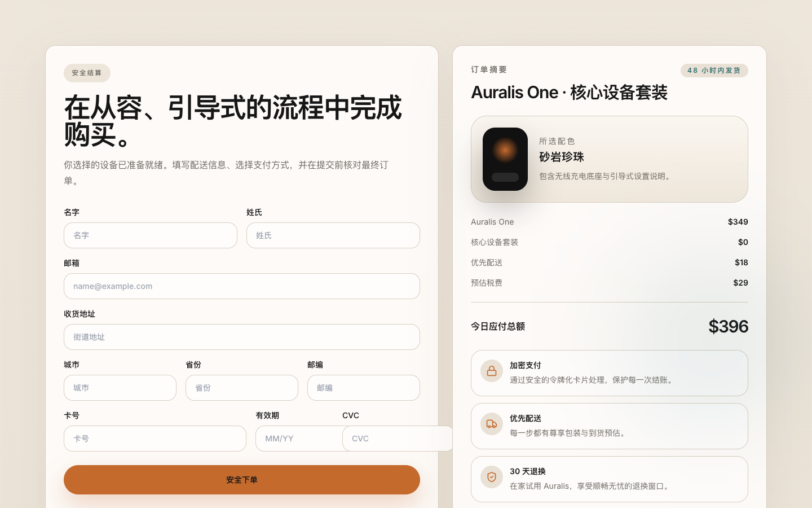
Task: Click the 有效期 field label
Action: point(267,415)
